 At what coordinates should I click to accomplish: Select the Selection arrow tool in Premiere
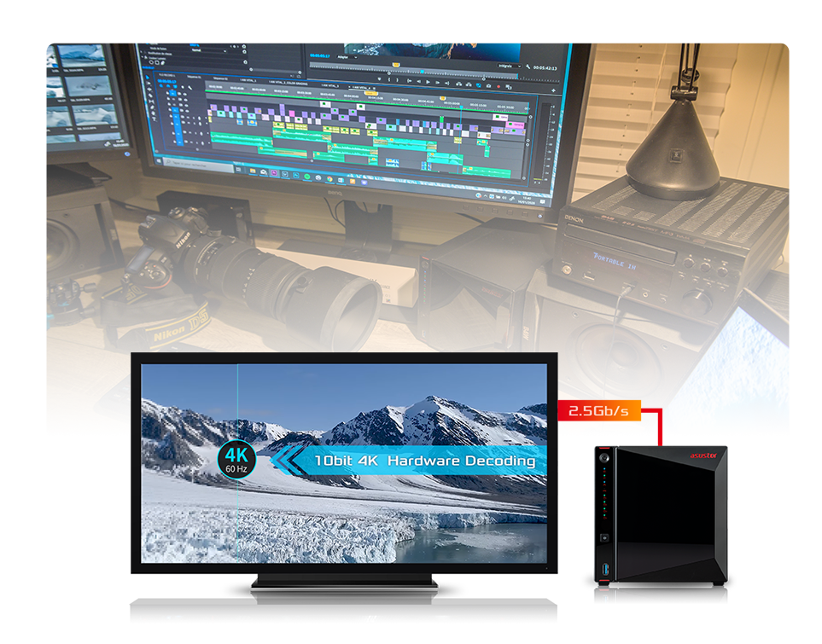[148, 78]
